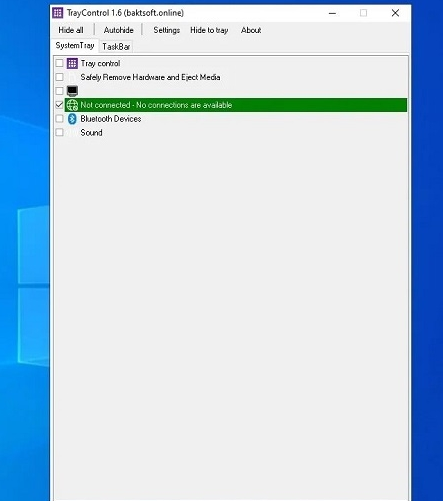The height and width of the screenshot is (501, 443).
Task: Click the purple Tray control grid icon
Action: [x=72, y=63]
